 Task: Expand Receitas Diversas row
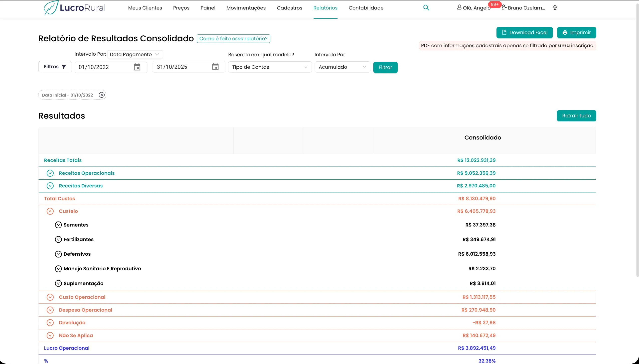[x=50, y=186]
